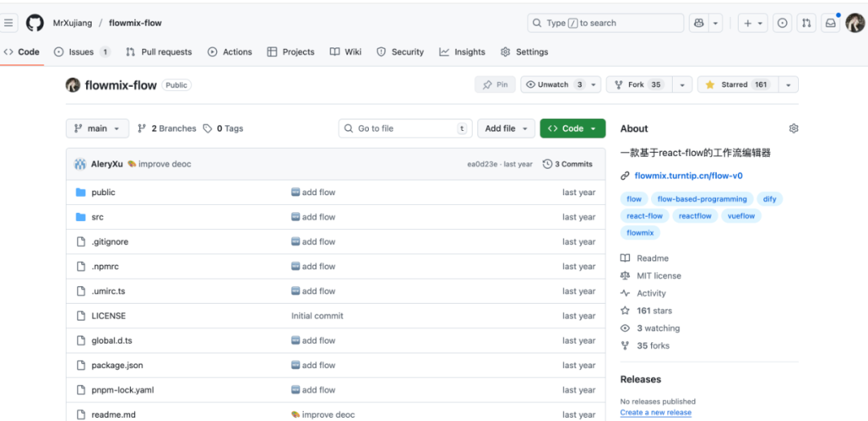View the MIT license link

click(x=651, y=276)
